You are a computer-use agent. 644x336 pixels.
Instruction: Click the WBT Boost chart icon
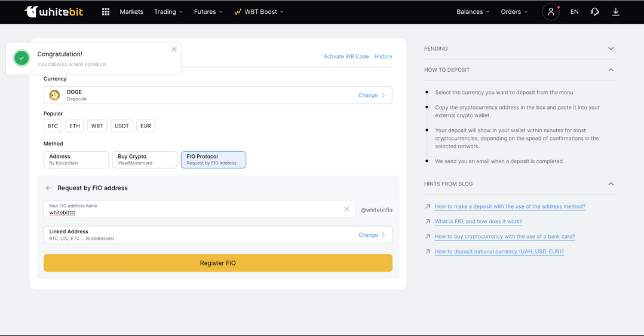click(x=237, y=12)
